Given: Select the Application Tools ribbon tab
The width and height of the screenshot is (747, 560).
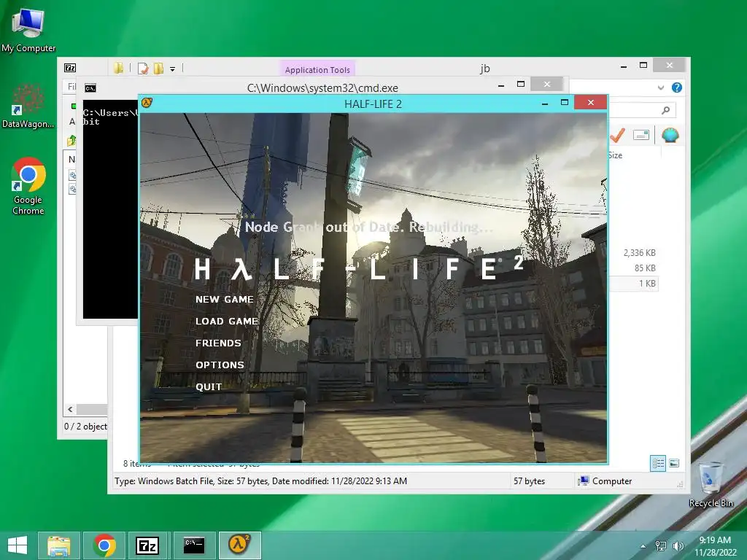Looking at the screenshot, I should (317, 69).
